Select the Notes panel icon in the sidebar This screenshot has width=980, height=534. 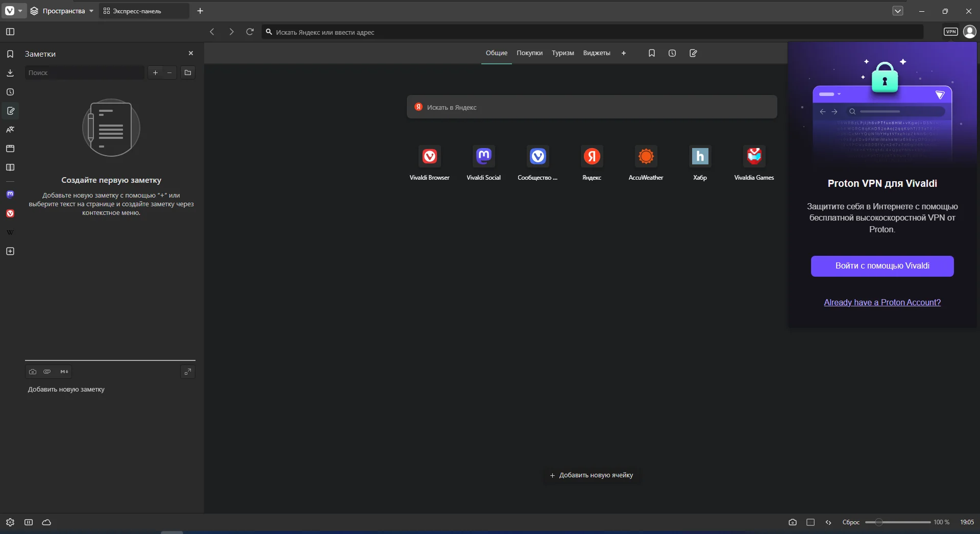coord(10,111)
